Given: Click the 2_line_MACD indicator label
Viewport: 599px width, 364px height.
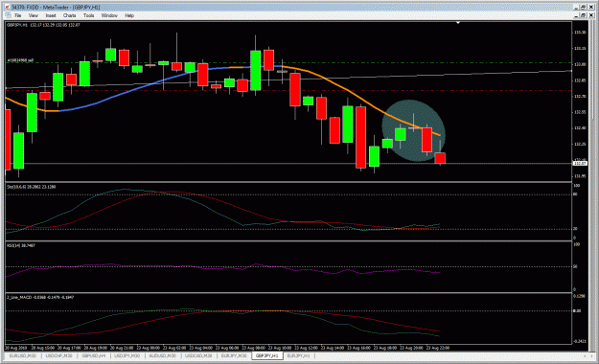Looking at the screenshot, I should (x=40, y=297).
